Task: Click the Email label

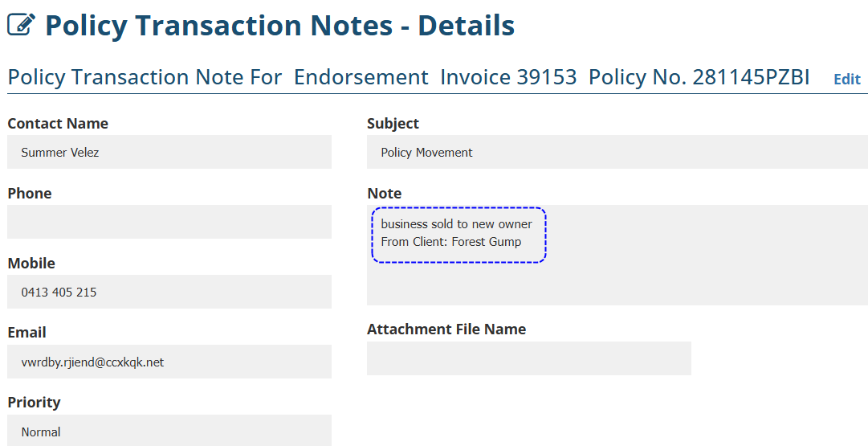Action: coord(26,332)
